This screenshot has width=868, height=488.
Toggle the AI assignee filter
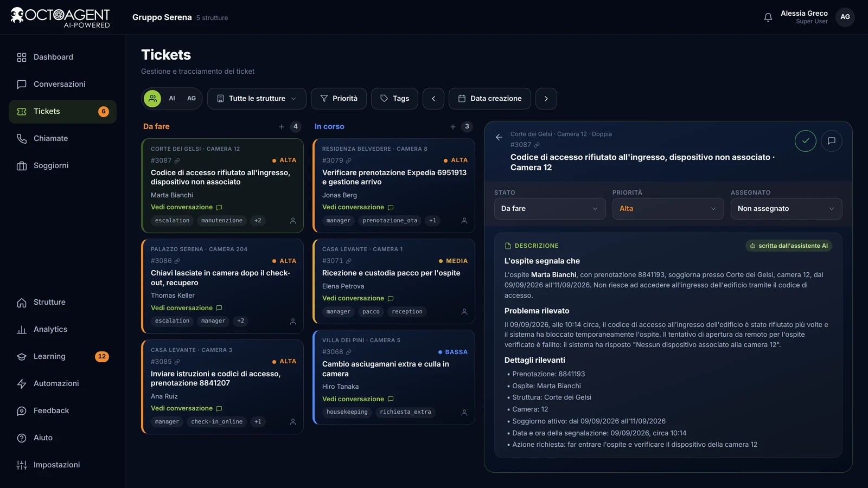pos(172,99)
